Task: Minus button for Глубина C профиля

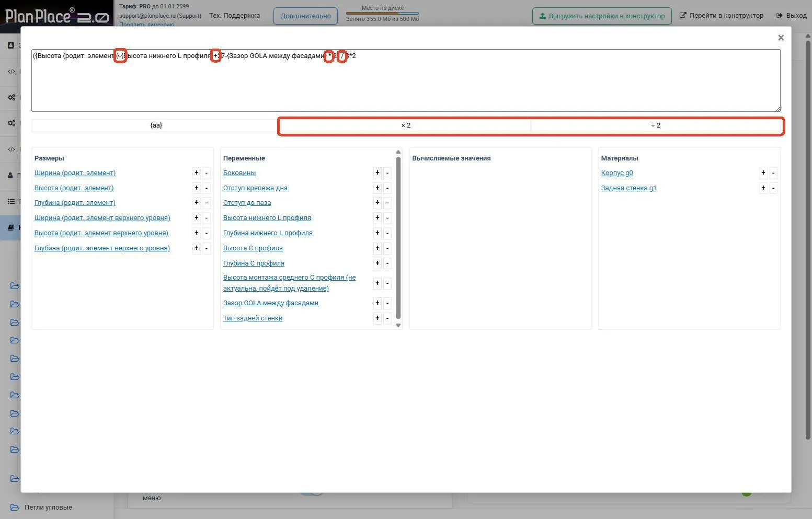Action: [x=387, y=263]
